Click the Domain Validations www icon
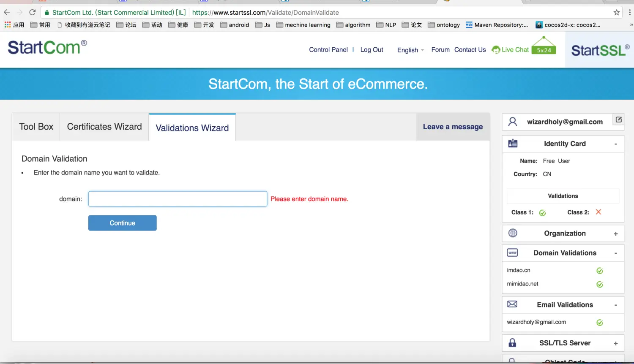The width and height of the screenshot is (634, 364). (x=512, y=253)
